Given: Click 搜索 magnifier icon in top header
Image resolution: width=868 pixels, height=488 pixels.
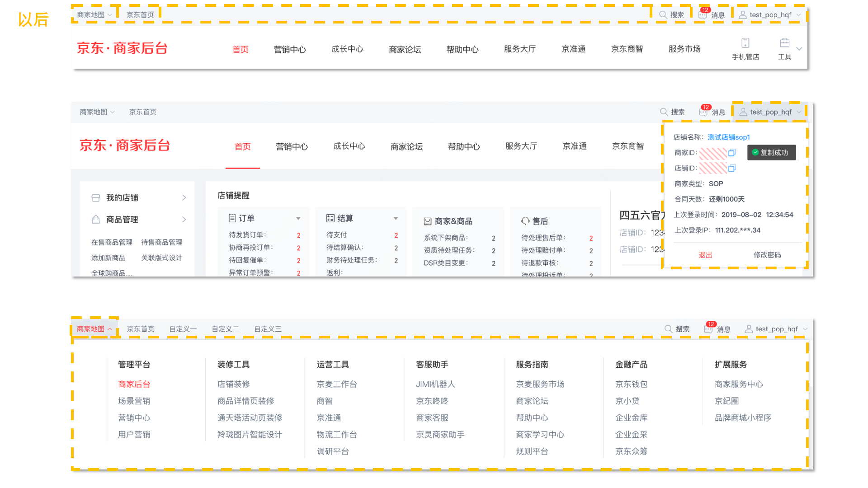Looking at the screenshot, I should [x=663, y=15].
